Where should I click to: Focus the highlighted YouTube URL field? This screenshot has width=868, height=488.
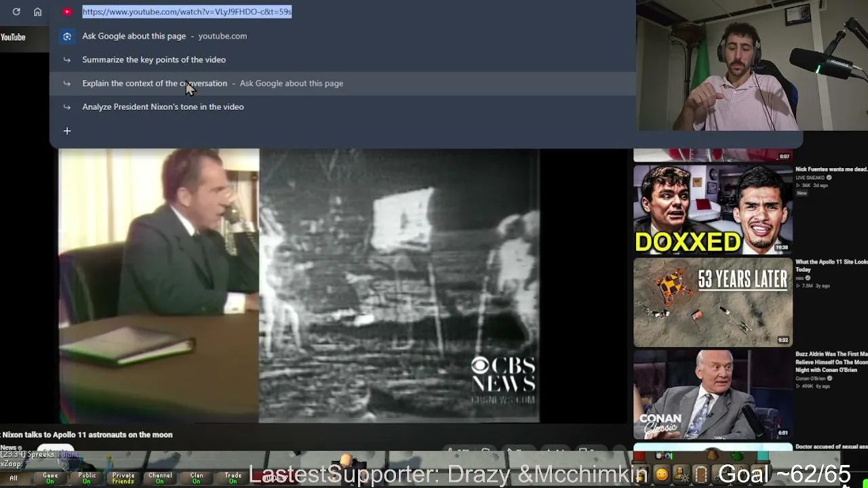coord(187,12)
